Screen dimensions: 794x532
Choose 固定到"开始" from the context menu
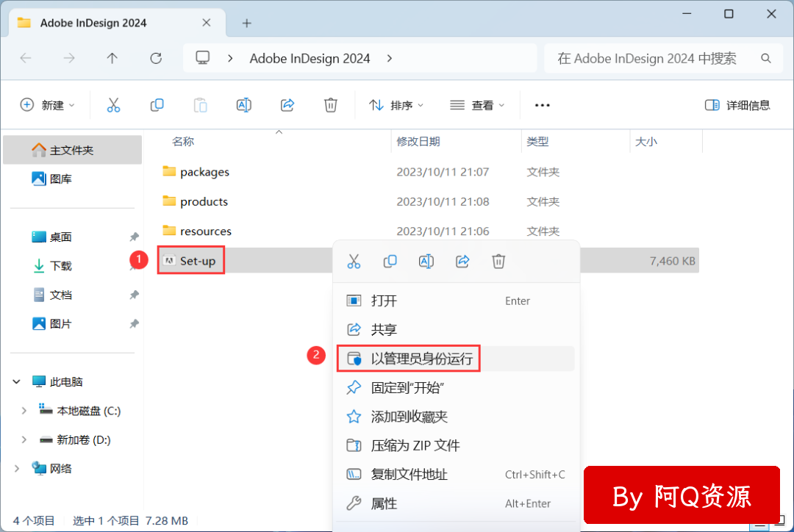(x=456, y=388)
